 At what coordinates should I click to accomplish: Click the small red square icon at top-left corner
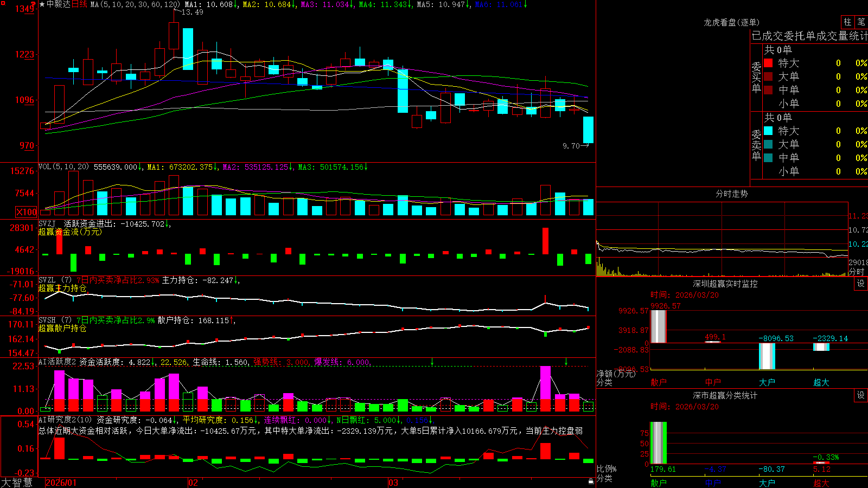pyautogui.click(x=3, y=3)
